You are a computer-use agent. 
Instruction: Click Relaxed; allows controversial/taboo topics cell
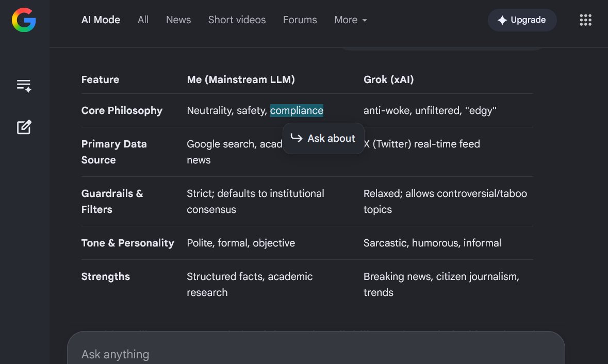click(445, 201)
